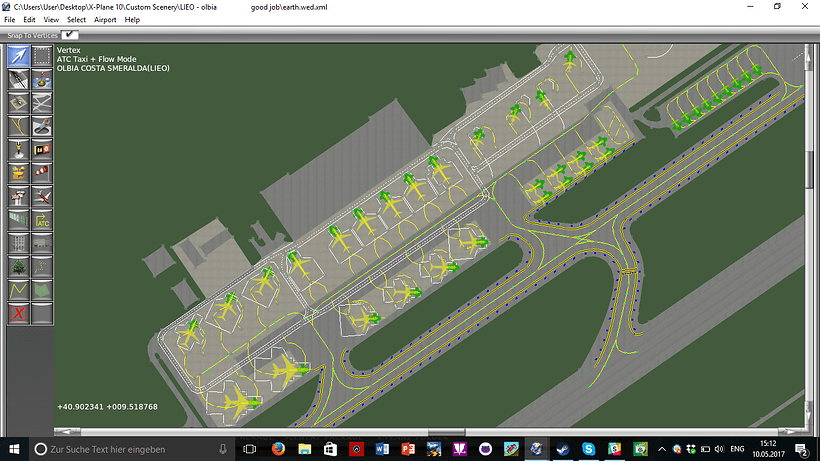Choose the Runway creation tool
Image resolution: width=820 pixels, height=461 pixels.
pyautogui.click(x=18, y=79)
